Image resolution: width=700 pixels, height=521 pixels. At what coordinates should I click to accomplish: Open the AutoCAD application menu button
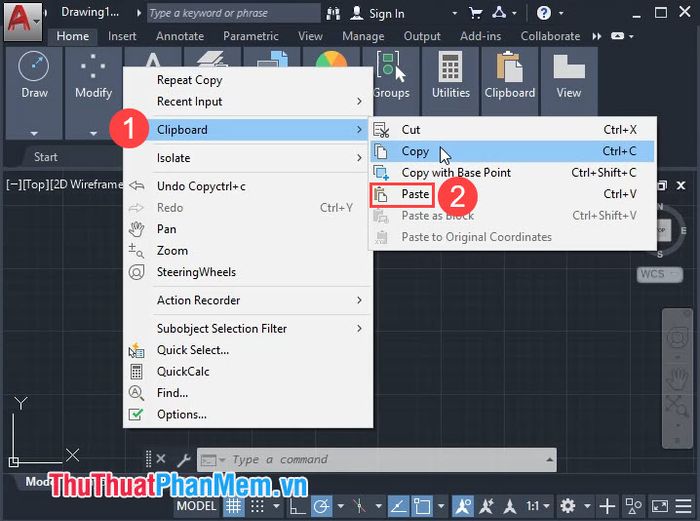(22, 20)
